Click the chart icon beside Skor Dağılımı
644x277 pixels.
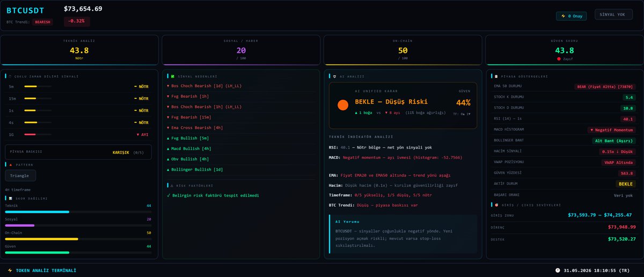tap(10, 199)
